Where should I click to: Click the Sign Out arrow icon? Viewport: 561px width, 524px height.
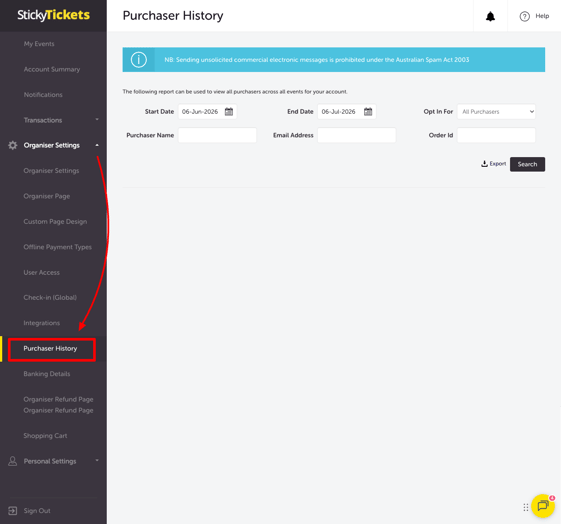pyautogui.click(x=13, y=511)
